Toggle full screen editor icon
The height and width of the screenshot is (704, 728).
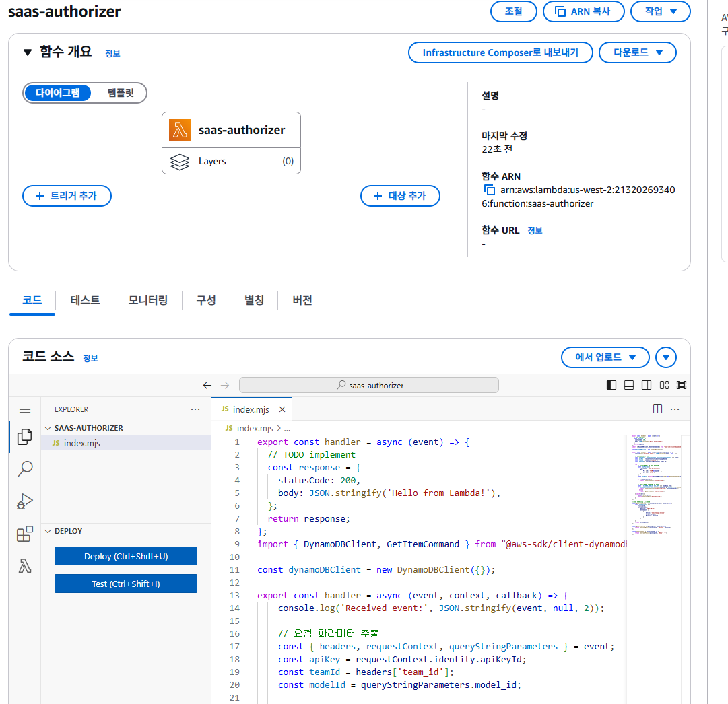click(x=681, y=385)
